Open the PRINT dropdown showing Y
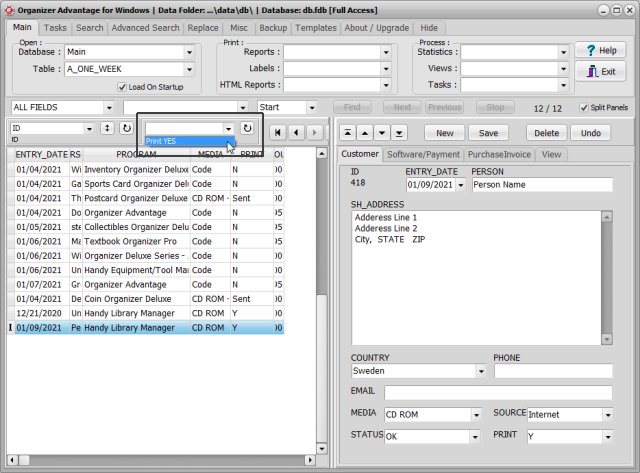The height and width of the screenshot is (473, 640). coord(608,437)
